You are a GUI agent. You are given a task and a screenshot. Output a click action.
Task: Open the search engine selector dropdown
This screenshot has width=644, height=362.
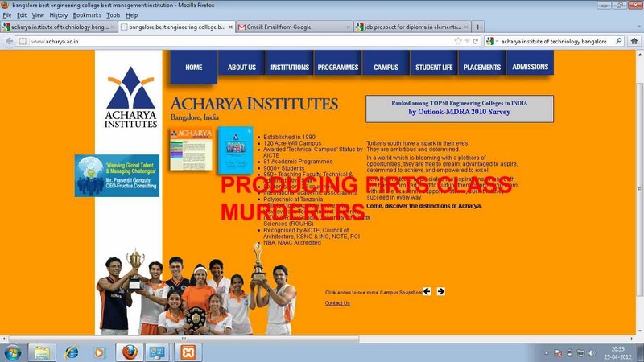click(x=492, y=41)
